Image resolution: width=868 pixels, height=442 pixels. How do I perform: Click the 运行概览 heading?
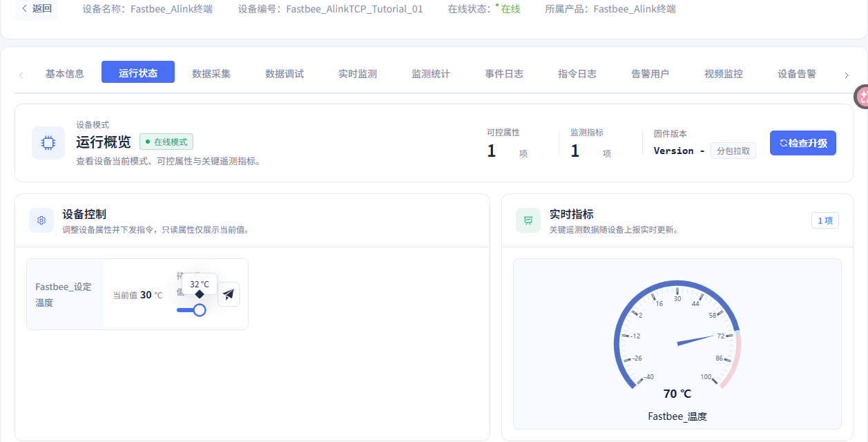[x=104, y=142]
